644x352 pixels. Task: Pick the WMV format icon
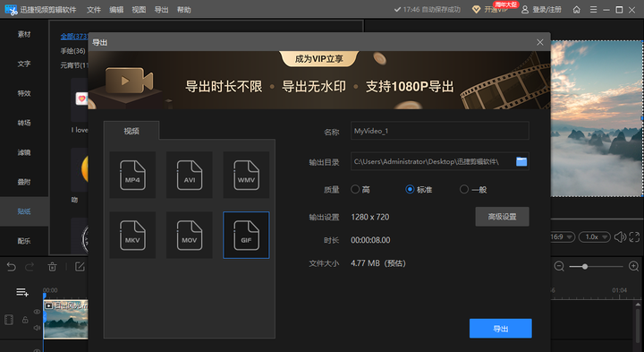point(246,175)
